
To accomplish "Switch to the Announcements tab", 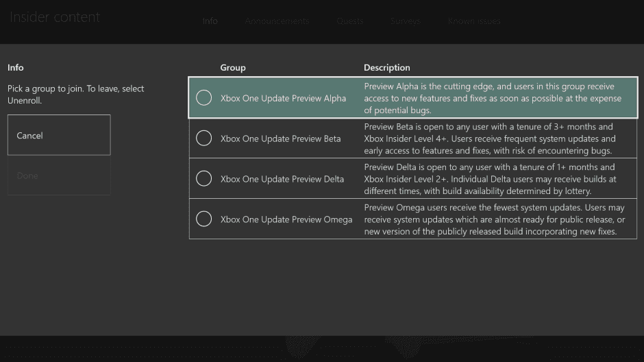I will [277, 21].
